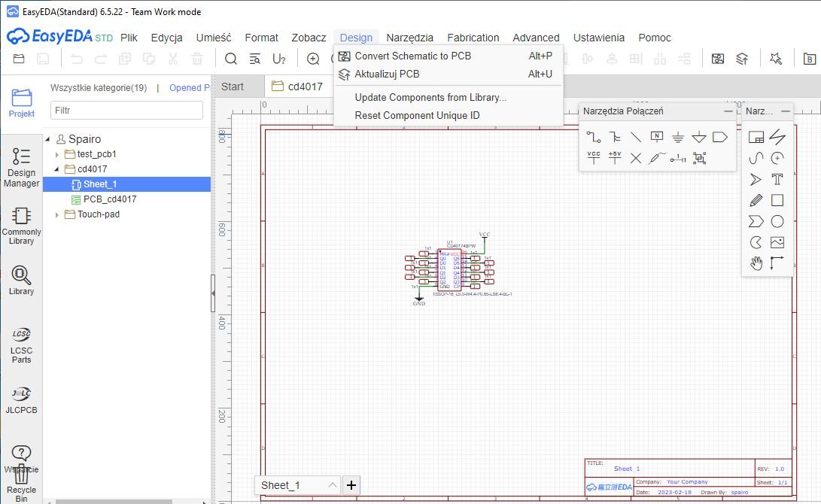Open the Commonly Library panel
821x504 pixels.
click(22, 226)
